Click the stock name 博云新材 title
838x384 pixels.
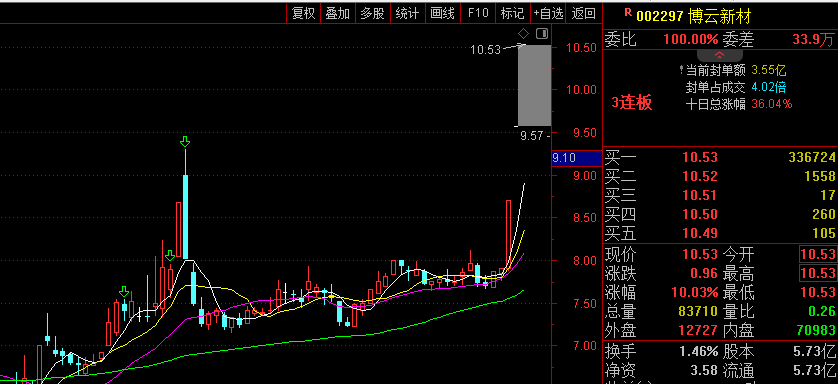(x=720, y=16)
